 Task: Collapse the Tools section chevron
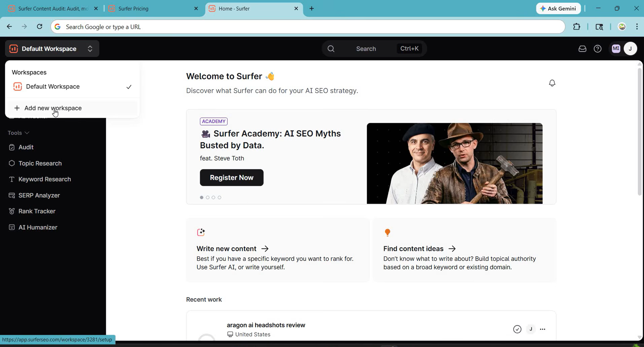point(26,132)
